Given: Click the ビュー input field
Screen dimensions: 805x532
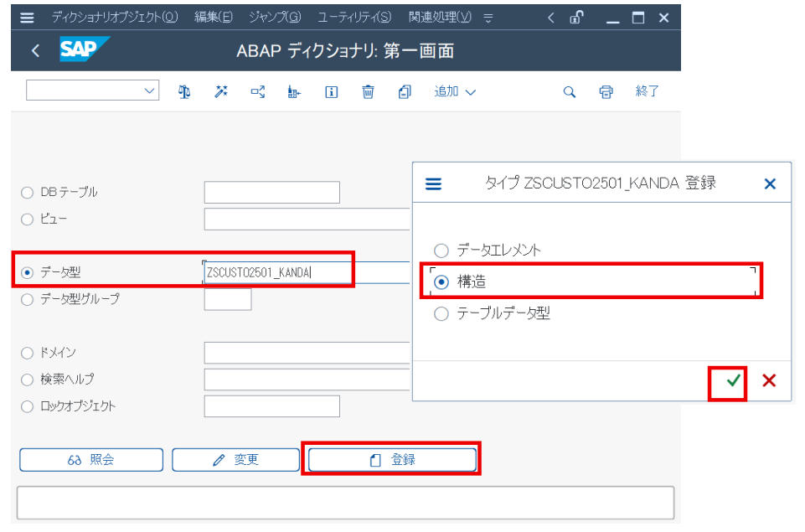Looking at the screenshot, I should [307, 220].
